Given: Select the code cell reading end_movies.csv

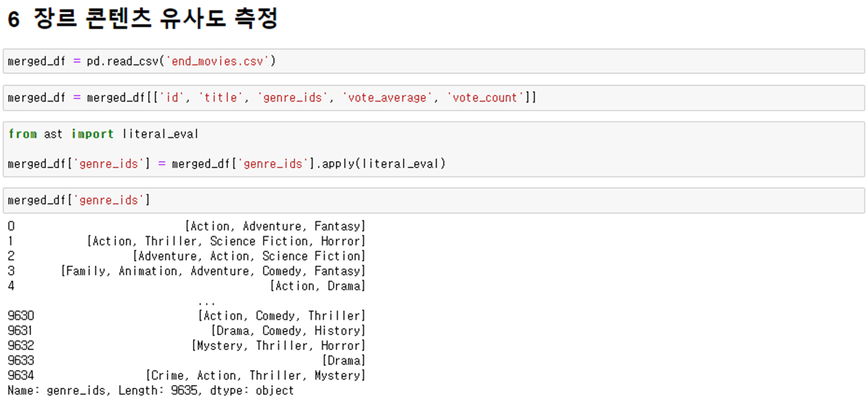Looking at the screenshot, I should coord(433,61).
